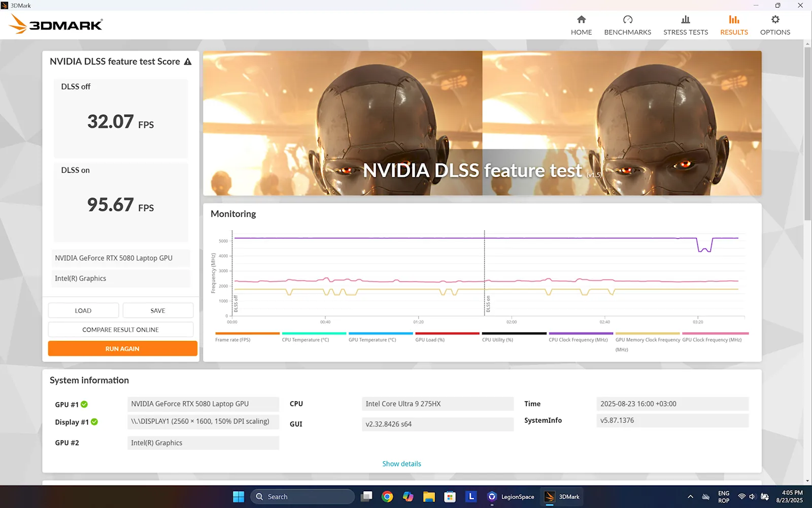Toggle CPU Temperature legend series
The height and width of the screenshot is (508, 812).
(x=314, y=337)
